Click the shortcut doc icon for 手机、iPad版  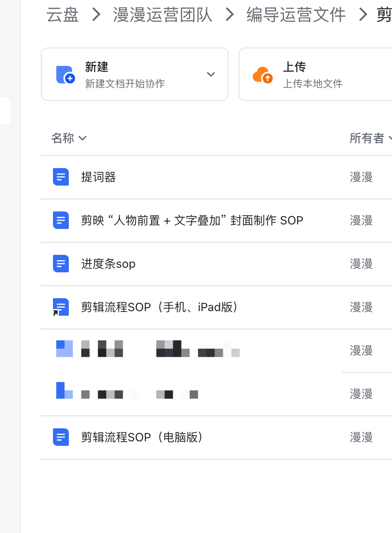(x=60, y=307)
